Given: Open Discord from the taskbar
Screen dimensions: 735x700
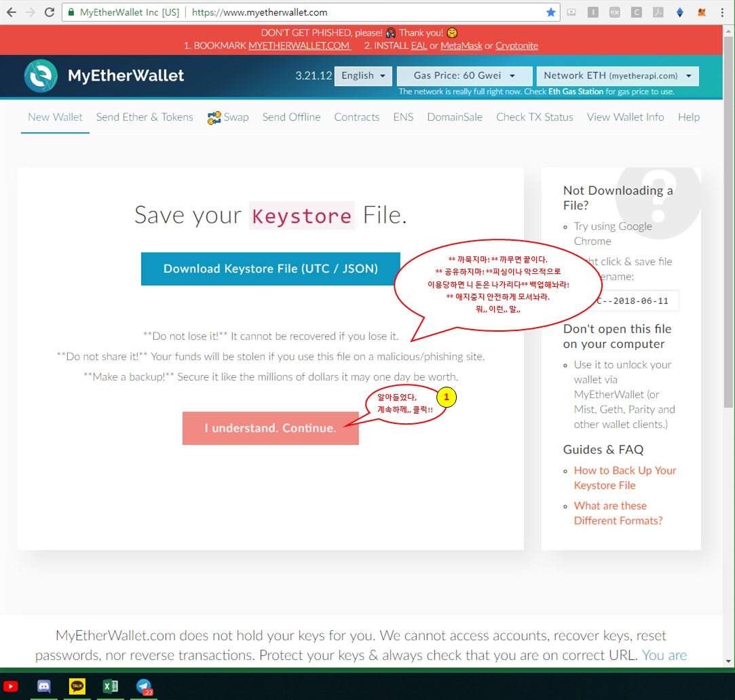Looking at the screenshot, I should tap(43, 686).
